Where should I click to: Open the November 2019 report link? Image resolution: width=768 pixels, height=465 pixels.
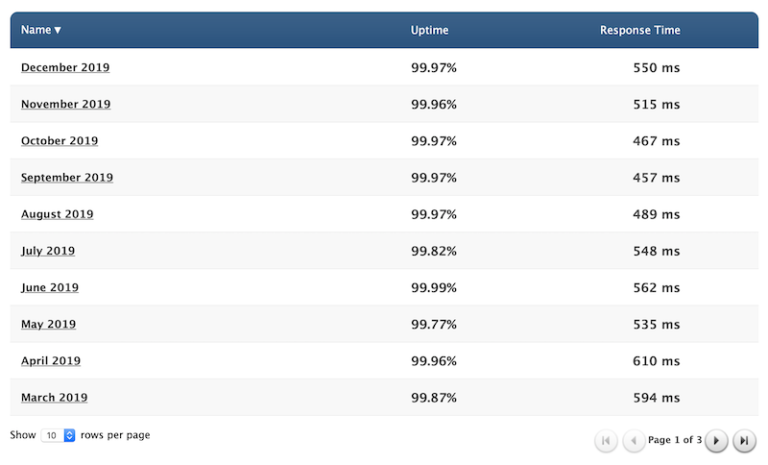[x=65, y=104]
